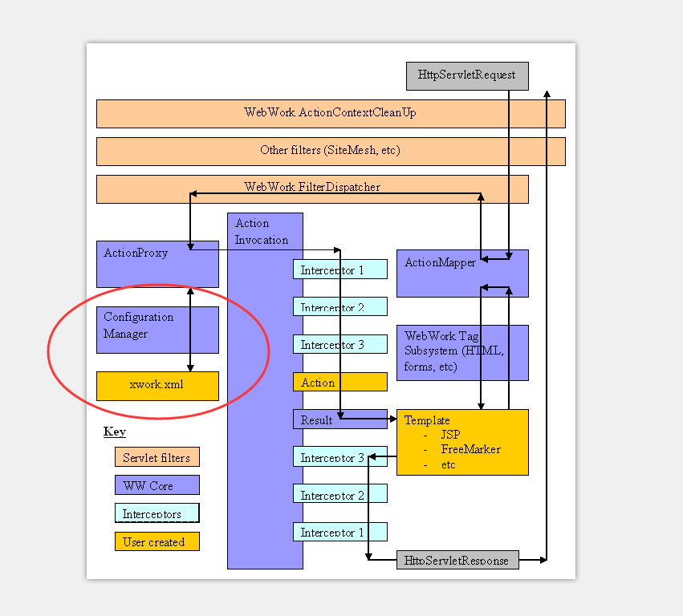Select the underlined Key heading
This screenshot has width=683, height=616.
pos(115,432)
